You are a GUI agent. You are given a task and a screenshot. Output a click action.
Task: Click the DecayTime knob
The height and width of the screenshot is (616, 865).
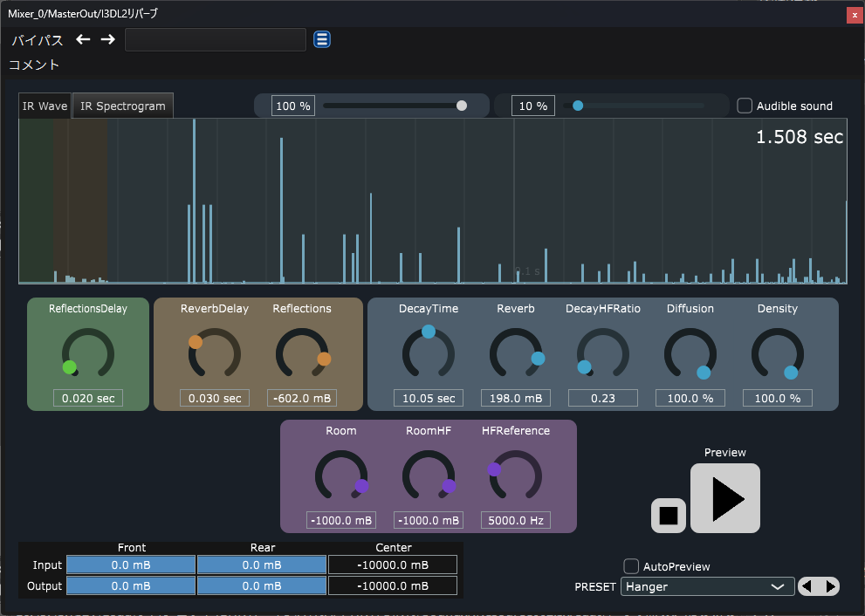pos(429,354)
